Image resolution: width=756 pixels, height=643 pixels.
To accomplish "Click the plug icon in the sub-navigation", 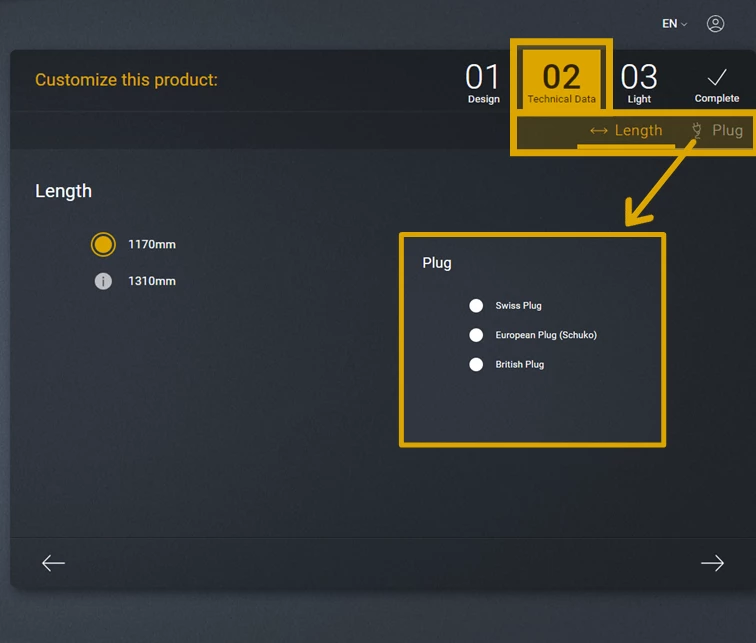I will pos(697,130).
